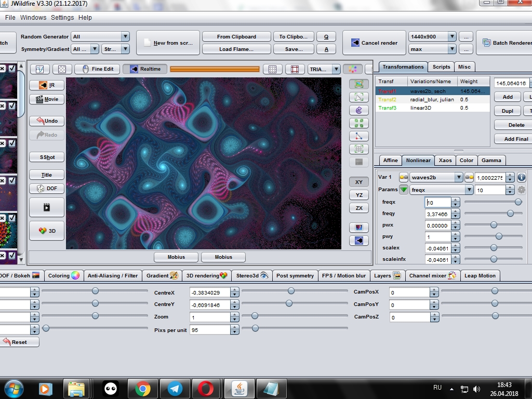This screenshot has width=532, height=399.
Task: Click the From Clipboard button
Action: click(236, 37)
